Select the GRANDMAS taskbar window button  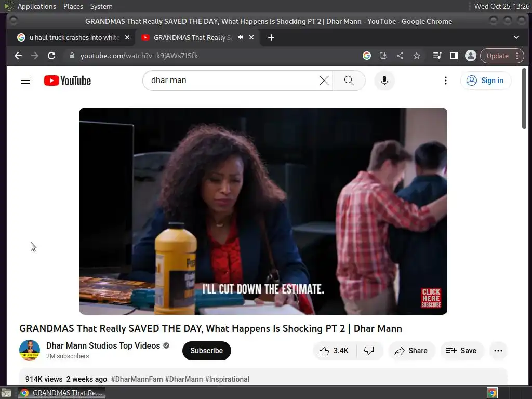pyautogui.click(x=61, y=393)
